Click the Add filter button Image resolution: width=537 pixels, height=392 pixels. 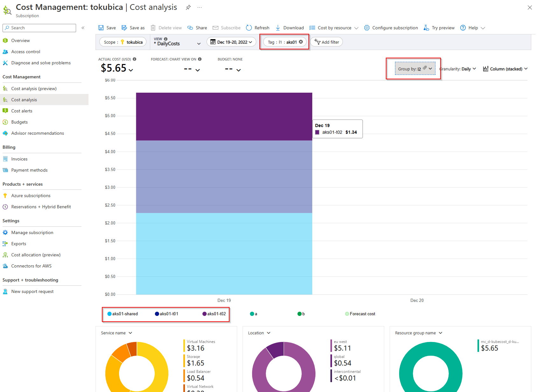tap(327, 42)
